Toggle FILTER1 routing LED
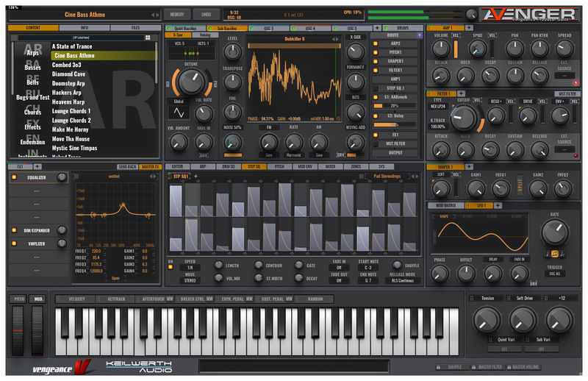The height and width of the screenshot is (381, 588). coord(376,70)
